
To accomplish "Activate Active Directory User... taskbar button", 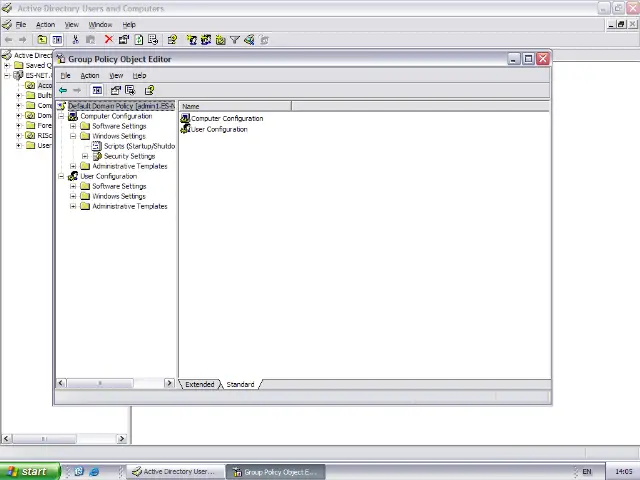I will click(176, 471).
